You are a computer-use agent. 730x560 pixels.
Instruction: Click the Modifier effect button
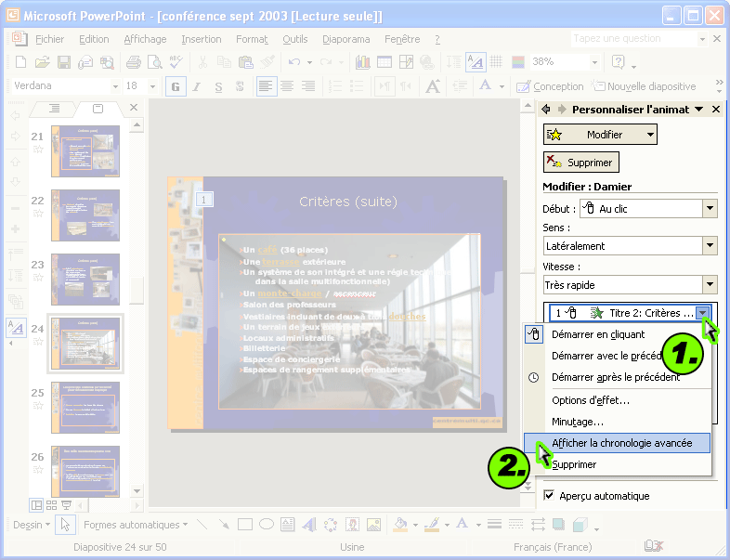tap(599, 135)
